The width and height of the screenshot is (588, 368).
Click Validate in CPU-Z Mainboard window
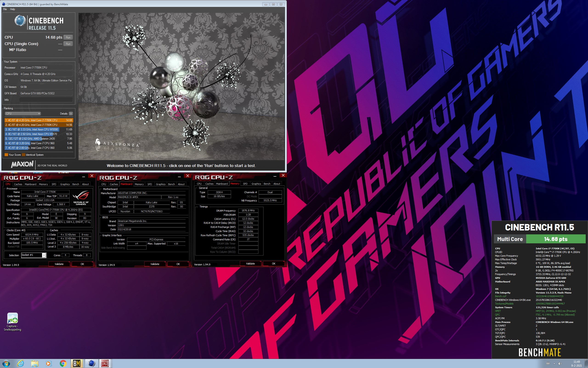(x=155, y=264)
